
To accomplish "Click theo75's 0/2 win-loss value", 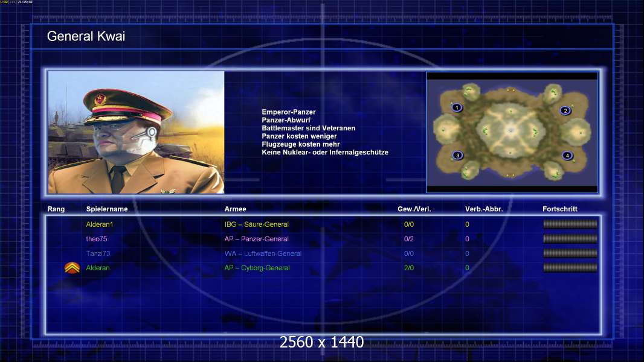I will coord(408,239).
